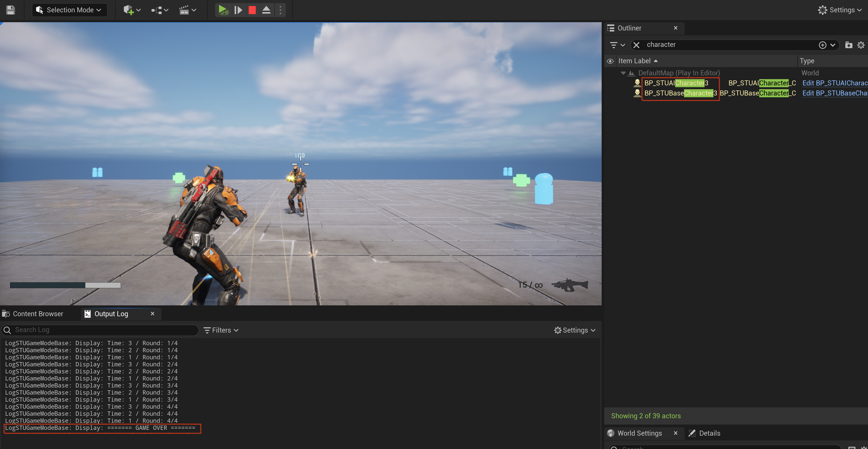Open the Outliner settings gear
The image size is (868, 449).
point(861,45)
